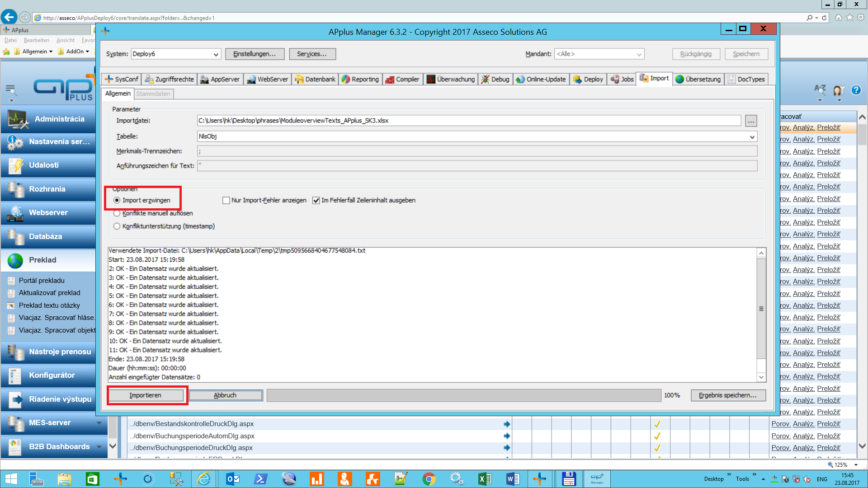
Task: Switch to the Übersetzung tab
Action: point(698,79)
